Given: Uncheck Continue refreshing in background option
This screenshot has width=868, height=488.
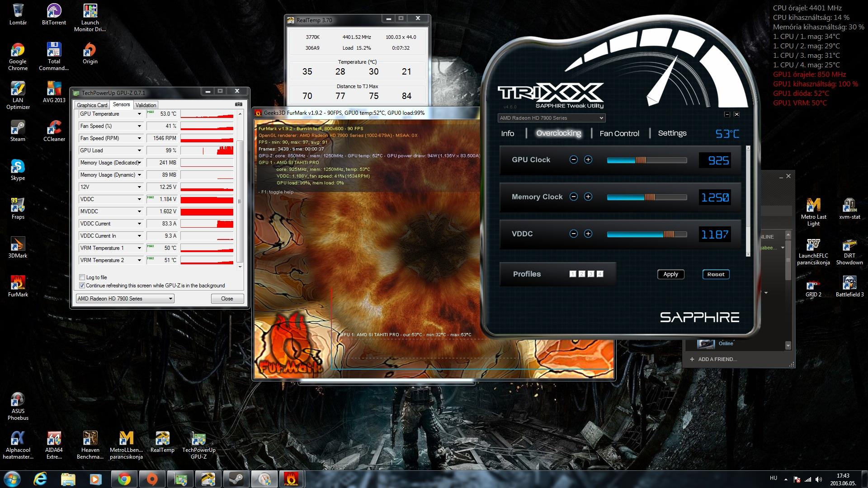Looking at the screenshot, I should pyautogui.click(x=82, y=286).
